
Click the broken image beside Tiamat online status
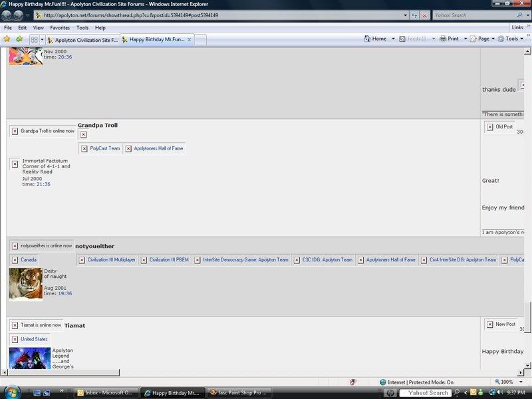click(15, 325)
